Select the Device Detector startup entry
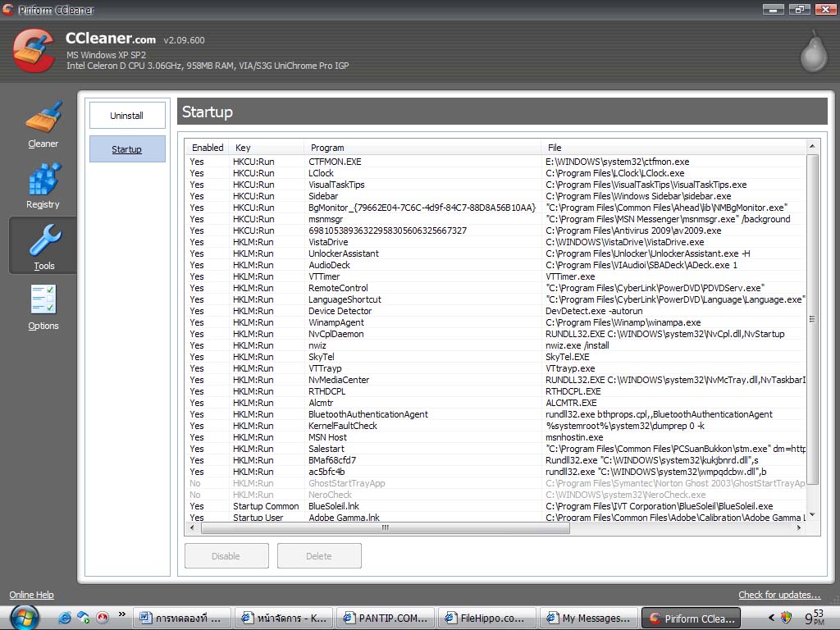Viewport: 840px width, 630px height. [x=495, y=311]
